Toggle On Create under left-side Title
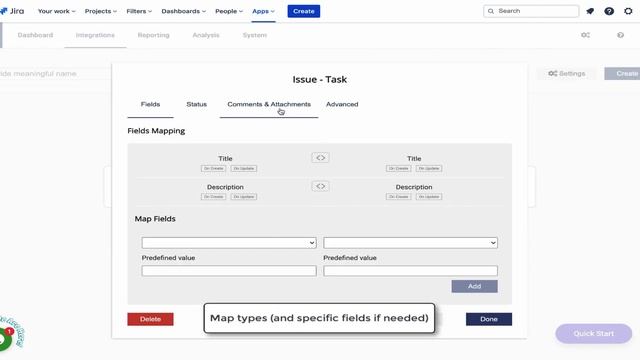The image size is (640, 360). point(213,168)
